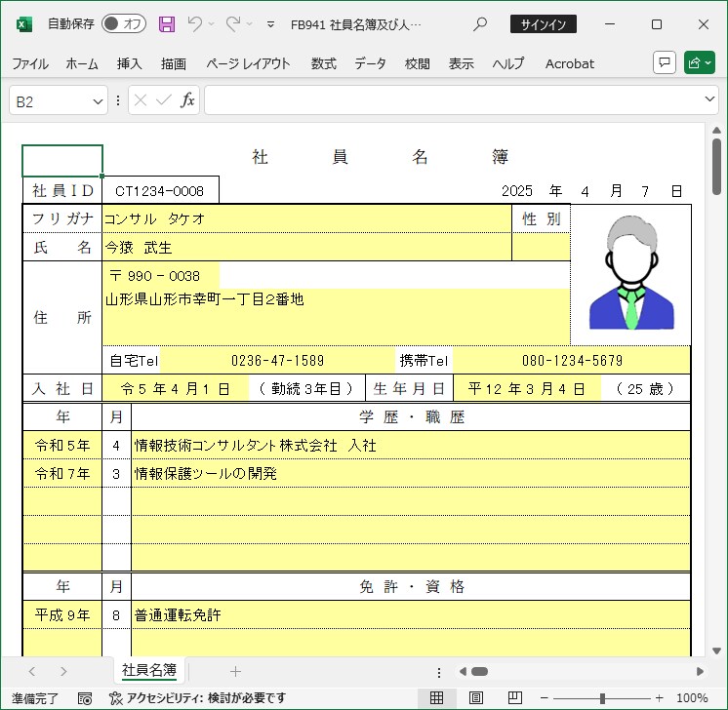Viewport: 728px width, 710px height.
Task: Open the 数式 tab
Action: 324,63
